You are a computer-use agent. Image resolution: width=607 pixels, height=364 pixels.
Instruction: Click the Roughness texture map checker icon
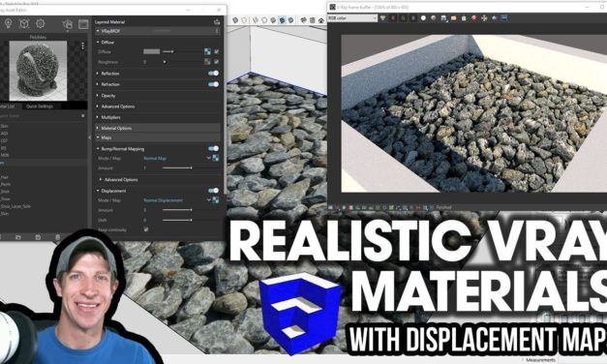(x=207, y=62)
